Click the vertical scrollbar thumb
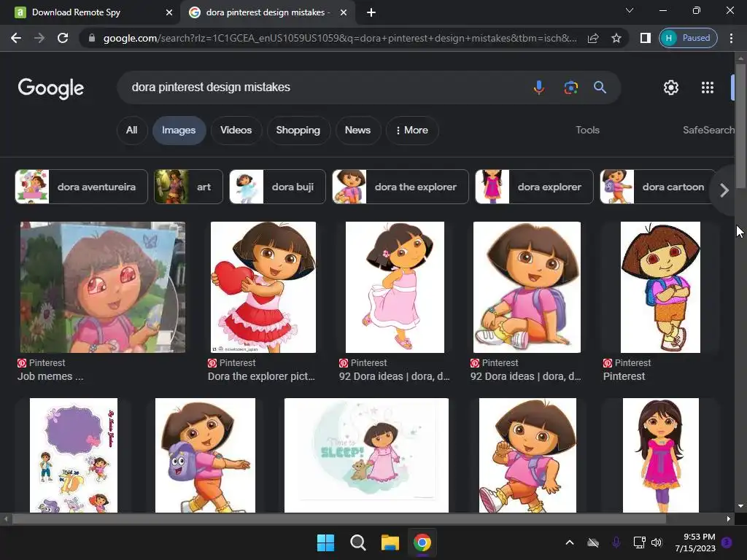 tap(740, 125)
